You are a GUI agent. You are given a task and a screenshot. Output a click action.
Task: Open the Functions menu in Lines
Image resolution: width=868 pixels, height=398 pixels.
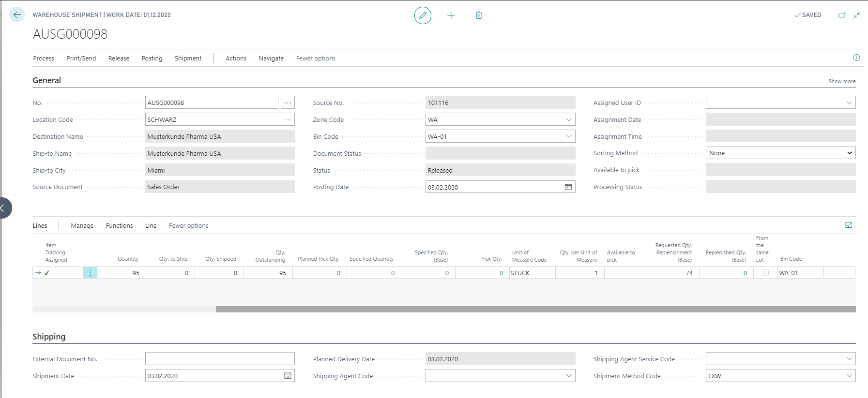119,225
